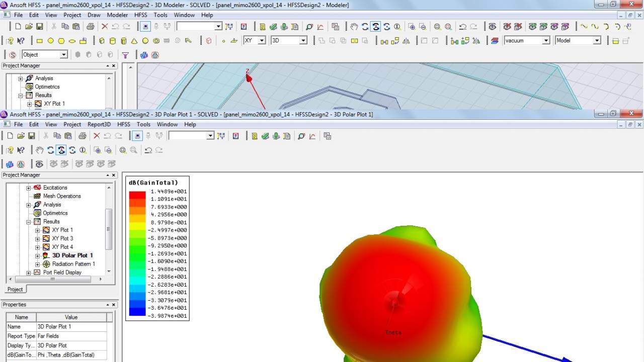Expand the Excitations tree node

click(29, 188)
